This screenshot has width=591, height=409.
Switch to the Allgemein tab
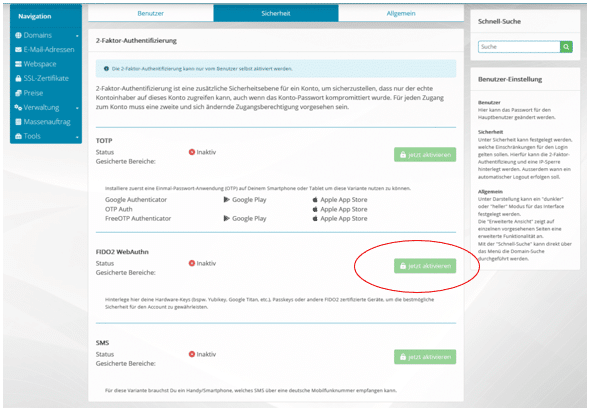pyautogui.click(x=401, y=13)
